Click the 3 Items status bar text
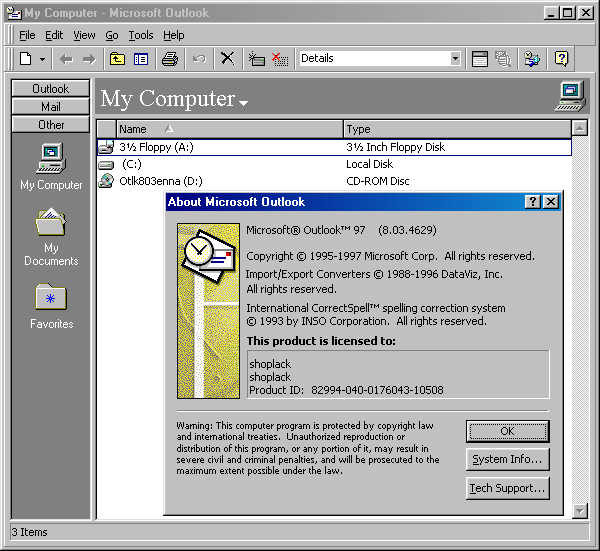Viewport: 600px width, 551px height. click(29, 532)
